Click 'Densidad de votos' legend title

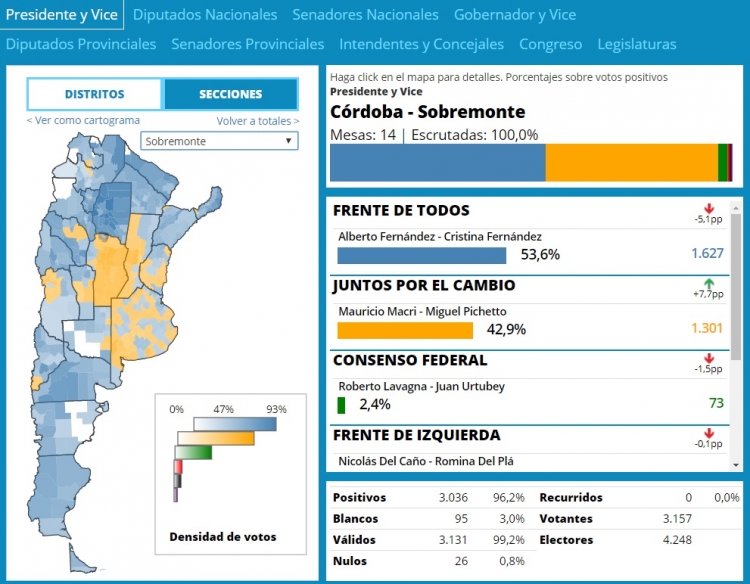pos(223,537)
